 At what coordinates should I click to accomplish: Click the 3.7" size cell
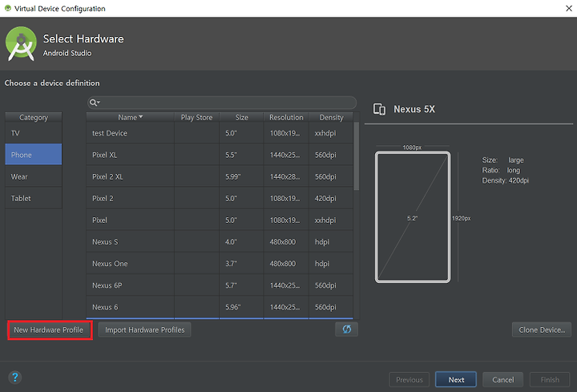[x=241, y=263]
